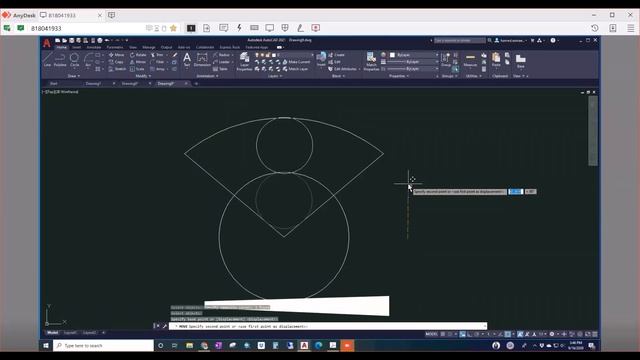Open AutoCAD from the Windows taskbar
The width and height of the screenshot is (640, 360).
point(304,345)
